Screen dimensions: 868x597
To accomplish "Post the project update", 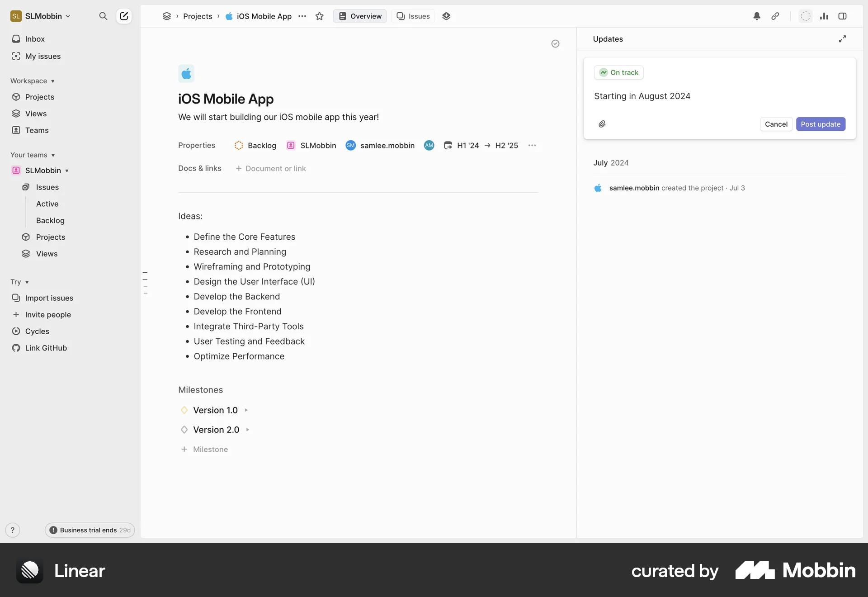I will (x=821, y=124).
